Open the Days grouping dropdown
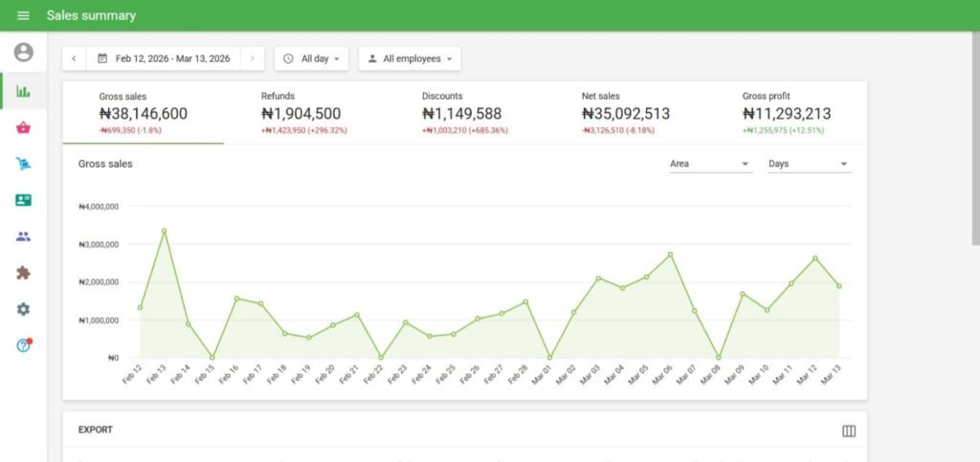 click(x=809, y=164)
